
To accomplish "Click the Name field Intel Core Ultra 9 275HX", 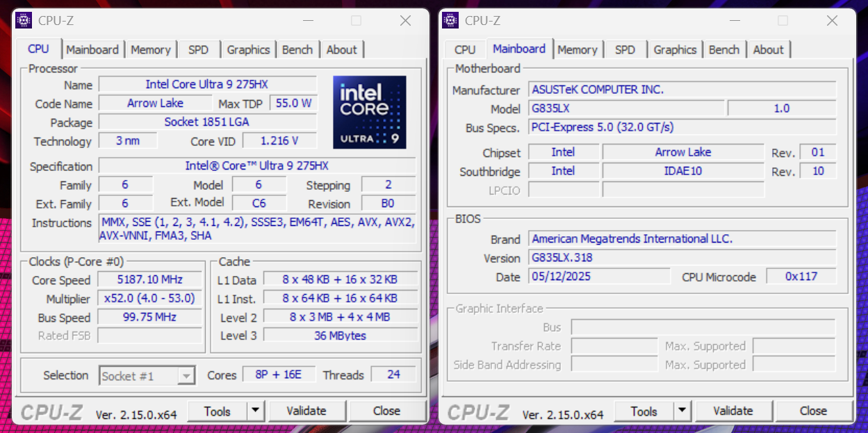I will (x=207, y=84).
